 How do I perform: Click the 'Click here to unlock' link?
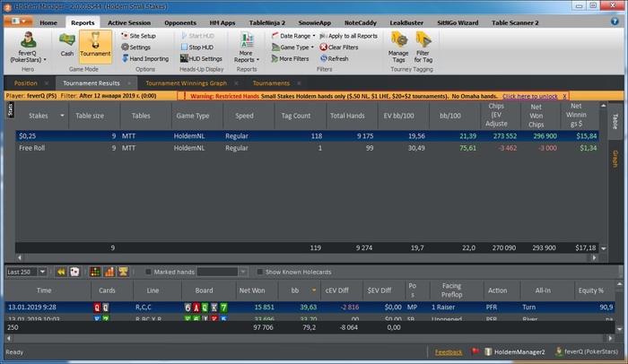tap(530, 96)
